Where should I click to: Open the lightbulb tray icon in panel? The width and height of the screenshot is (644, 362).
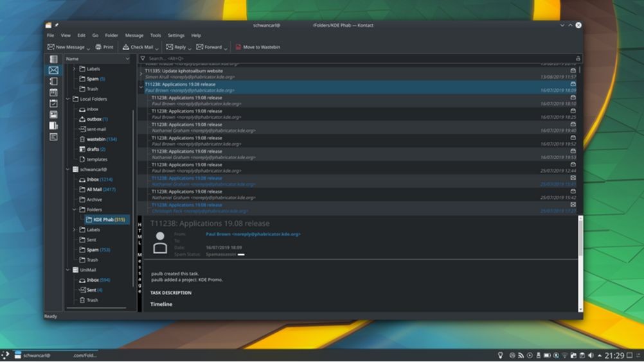(x=500, y=355)
